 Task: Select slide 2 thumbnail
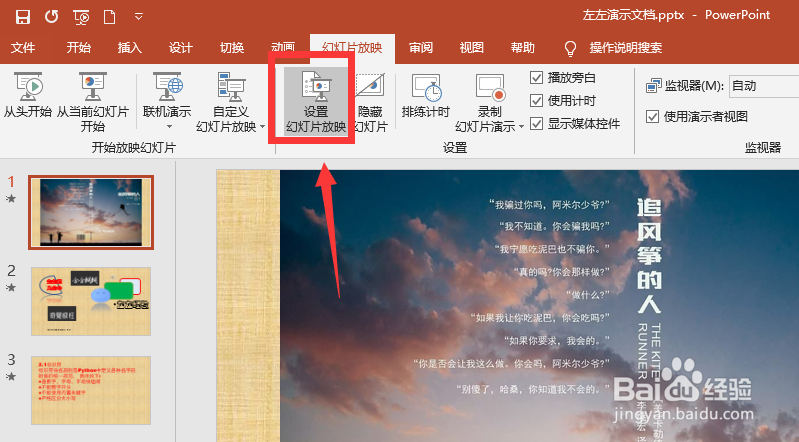click(91, 301)
